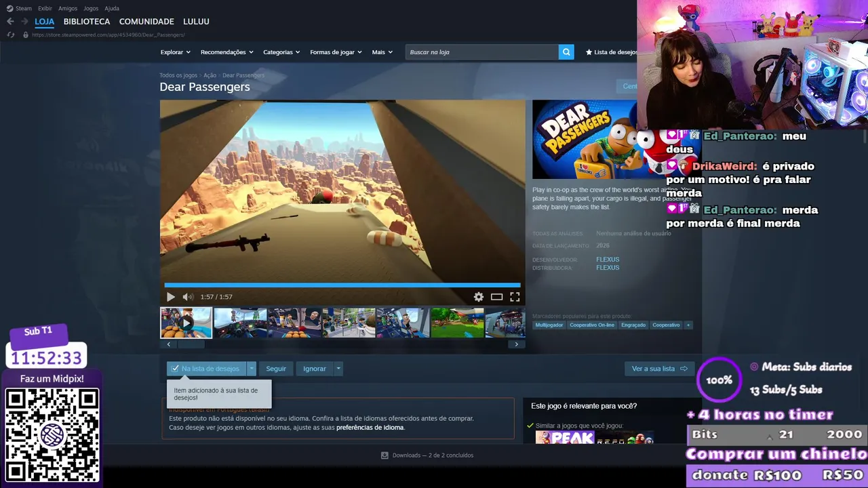Open the Downloads manager icon
The width and height of the screenshot is (868, 488).
click(384, 455)
